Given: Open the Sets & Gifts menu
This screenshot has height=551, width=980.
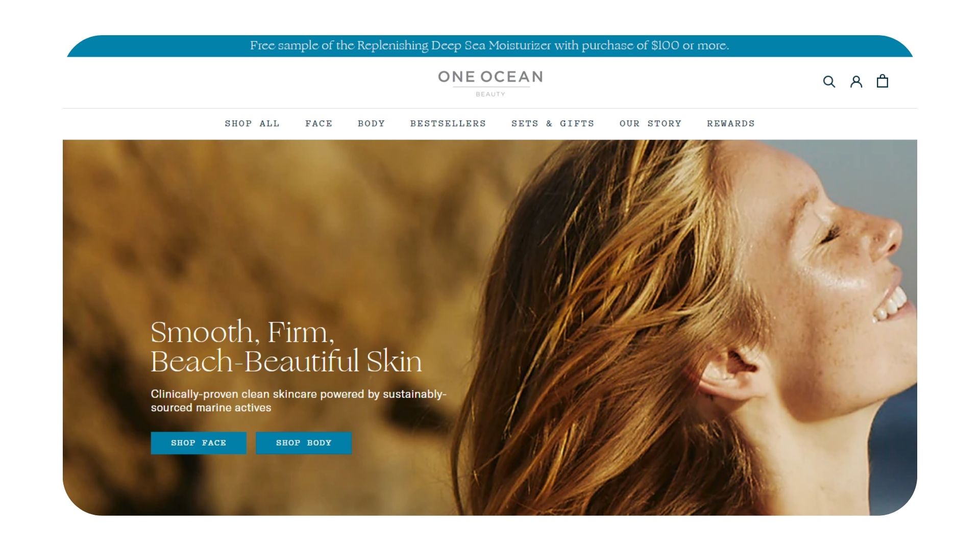Looking at the screenshot, I should click(553, 123).
